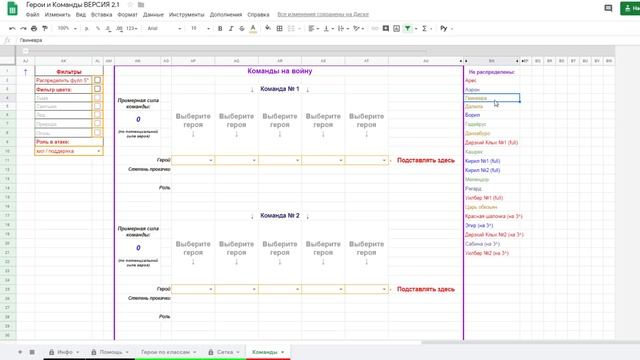This screenshot has width=640, height=360.
Task: Apply bold formatting
Action: click(x=220, y=29)
